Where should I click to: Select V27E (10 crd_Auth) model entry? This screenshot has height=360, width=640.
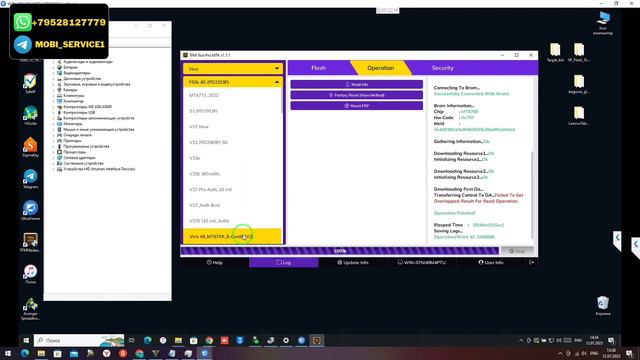209,221
